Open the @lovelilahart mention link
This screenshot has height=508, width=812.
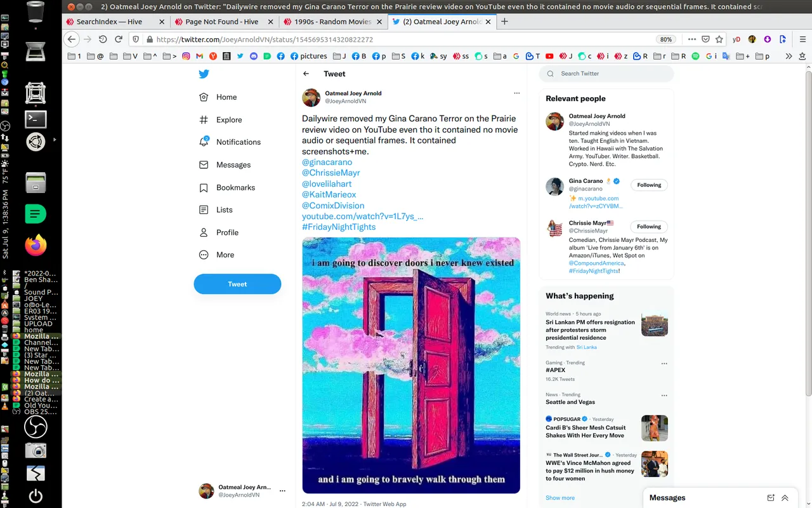[x=327, y=184]
